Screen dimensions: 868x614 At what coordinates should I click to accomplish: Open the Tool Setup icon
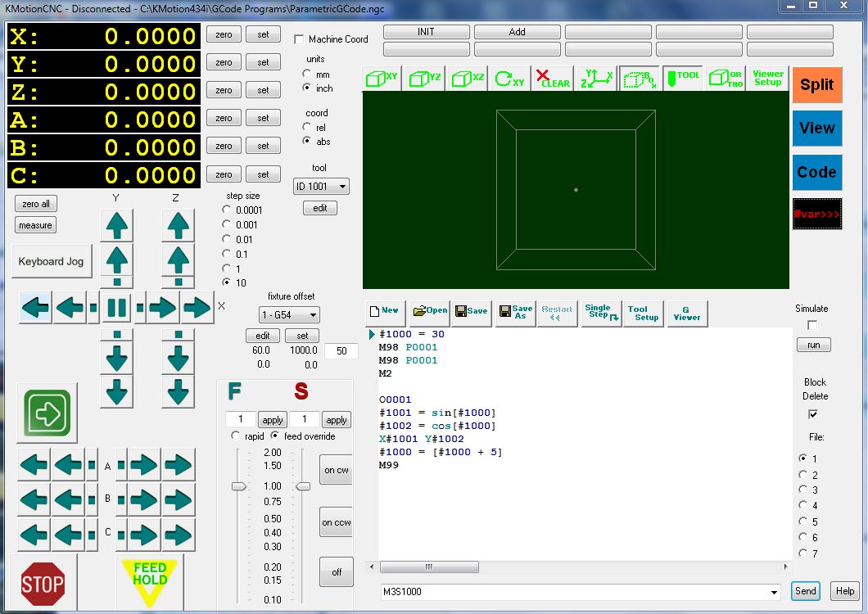click(643, 312)
